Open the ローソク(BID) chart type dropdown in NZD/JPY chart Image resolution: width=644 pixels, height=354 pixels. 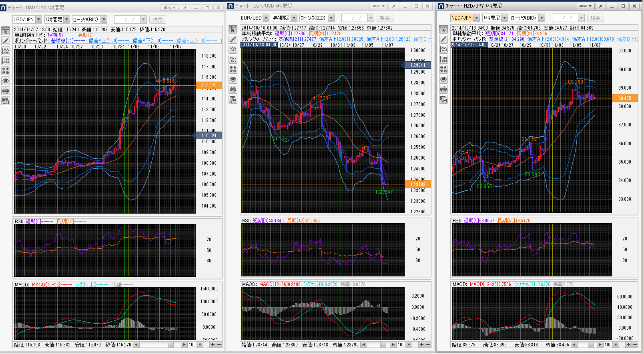tap(542, 18)
